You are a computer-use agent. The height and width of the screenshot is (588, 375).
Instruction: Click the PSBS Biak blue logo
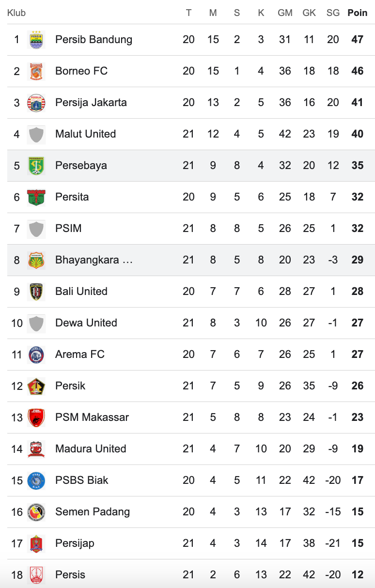click(x=36, y=480)
